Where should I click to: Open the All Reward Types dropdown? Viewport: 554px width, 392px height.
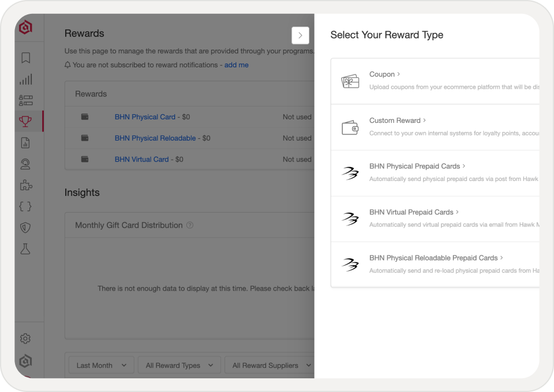[x=179, y=365]
